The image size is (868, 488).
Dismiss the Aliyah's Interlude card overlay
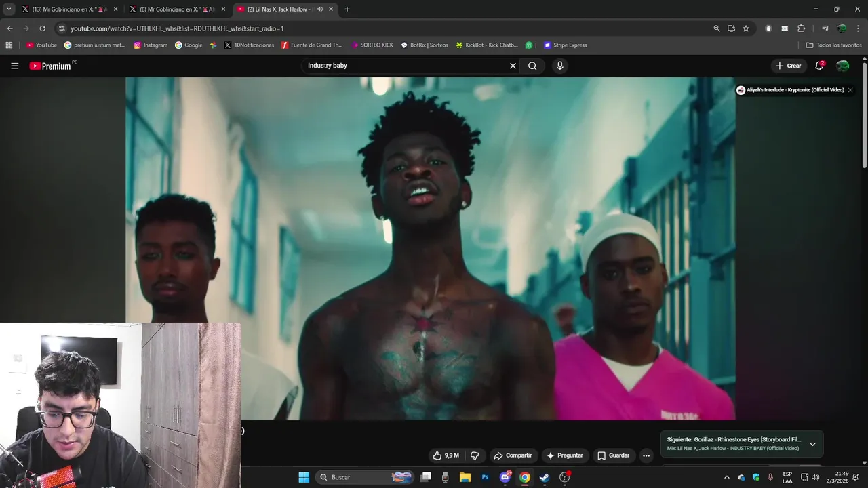[850, 90]
